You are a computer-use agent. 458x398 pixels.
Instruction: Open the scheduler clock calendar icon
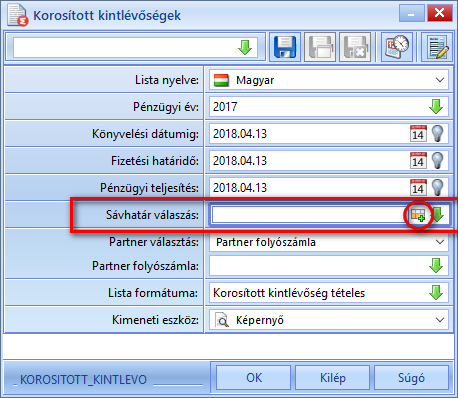(x=397, y=47)
